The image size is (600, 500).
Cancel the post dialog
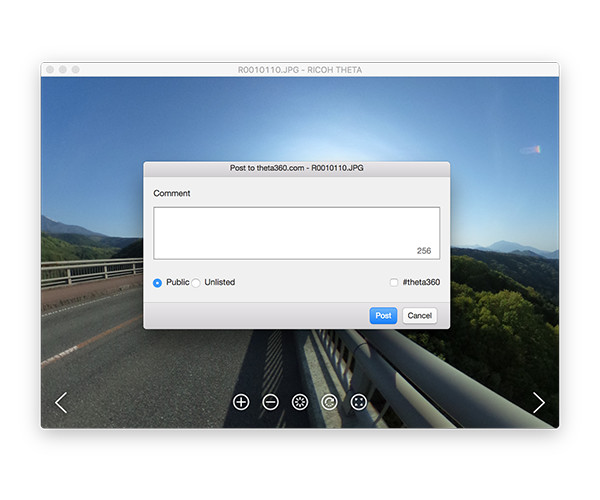[419, 316]
